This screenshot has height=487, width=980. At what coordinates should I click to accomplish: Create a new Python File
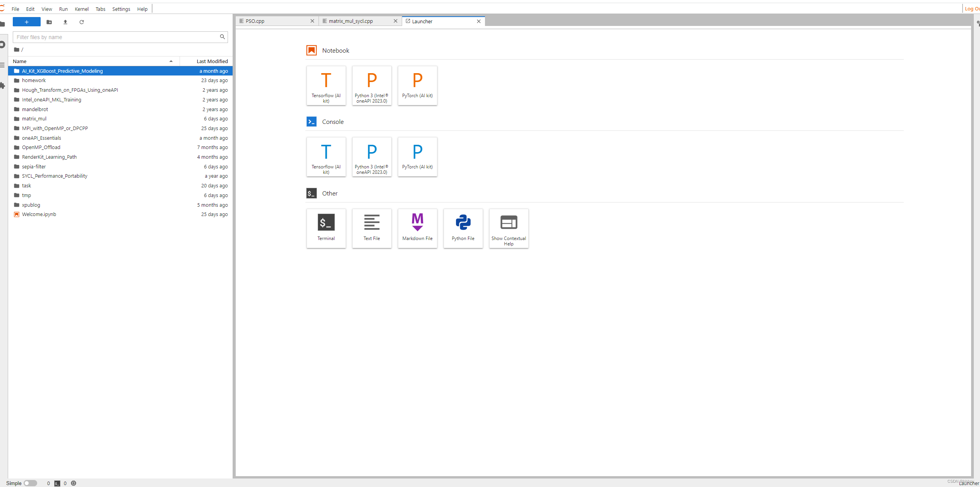(463, 228)
